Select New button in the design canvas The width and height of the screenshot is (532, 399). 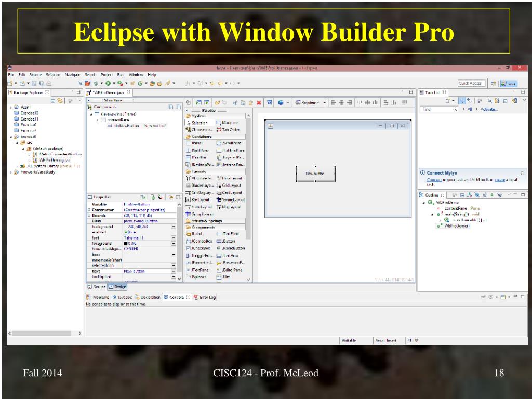pos(315,174)
